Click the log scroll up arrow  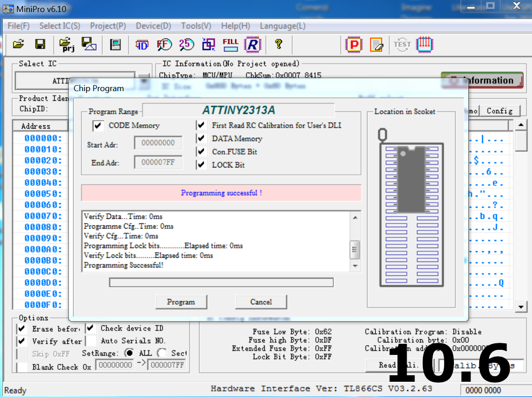[355, 217]
